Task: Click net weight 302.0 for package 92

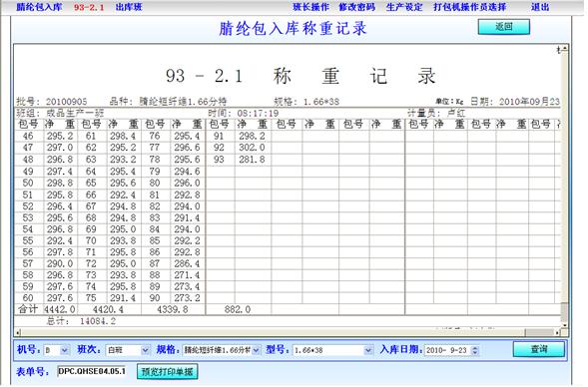Action: (252, 148)
